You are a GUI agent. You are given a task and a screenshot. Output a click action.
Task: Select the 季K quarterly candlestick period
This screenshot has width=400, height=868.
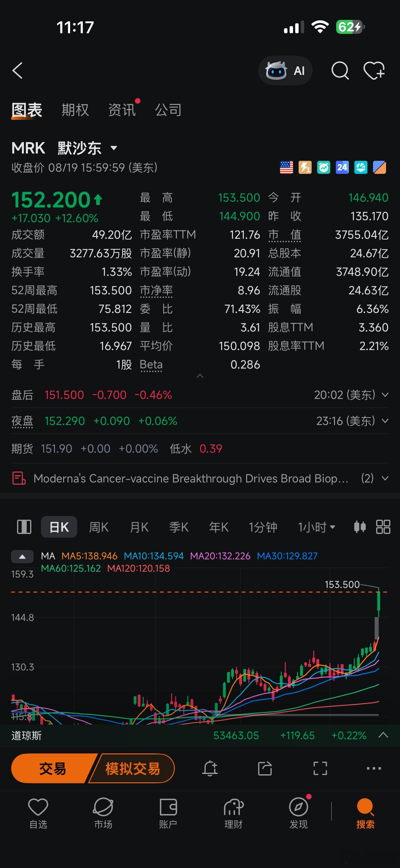click(179, 527)
